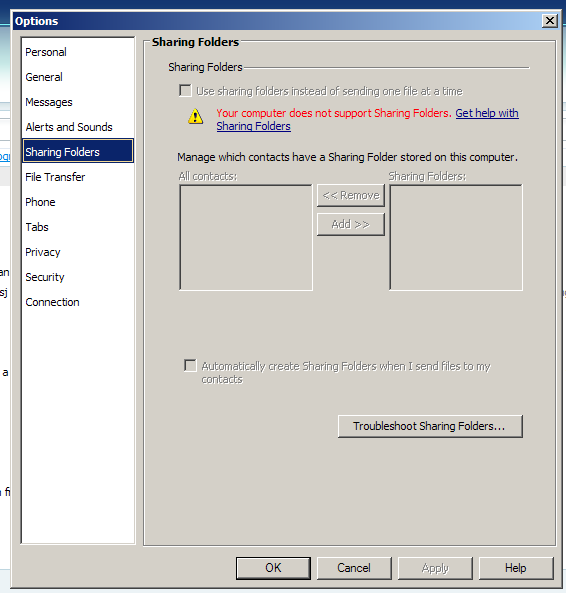Go to Messages options
This screenshot has width=566, height=593.
49,102
